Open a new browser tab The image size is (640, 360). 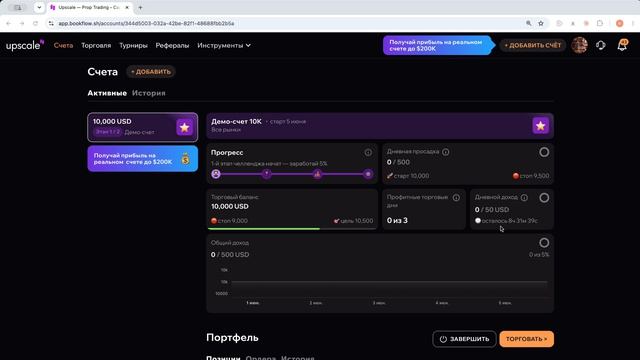tap(140, 7)
